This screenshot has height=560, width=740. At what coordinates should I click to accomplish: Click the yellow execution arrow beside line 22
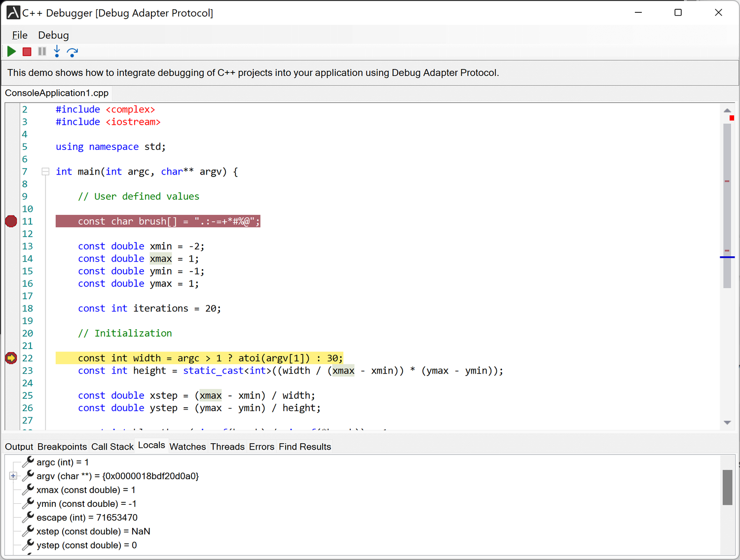(10, 358)
